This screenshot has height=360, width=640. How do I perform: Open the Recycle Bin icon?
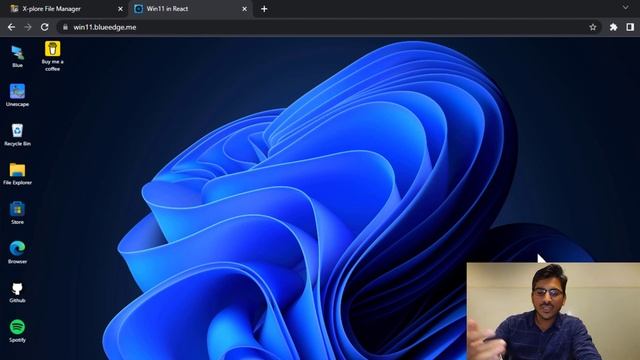point(17,134)
